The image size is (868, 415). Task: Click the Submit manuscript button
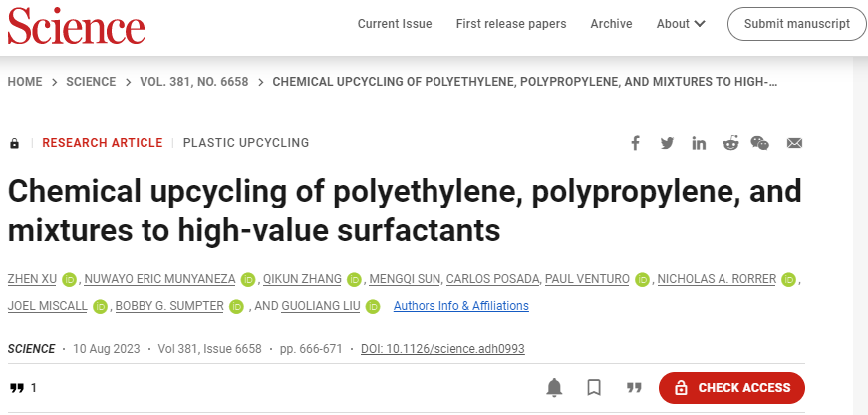pos(796,24)
